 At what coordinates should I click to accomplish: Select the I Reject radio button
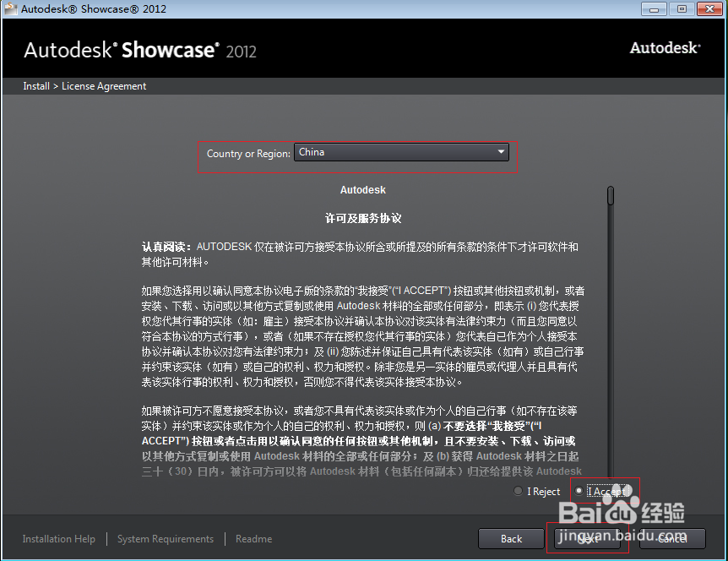(519, 491)
